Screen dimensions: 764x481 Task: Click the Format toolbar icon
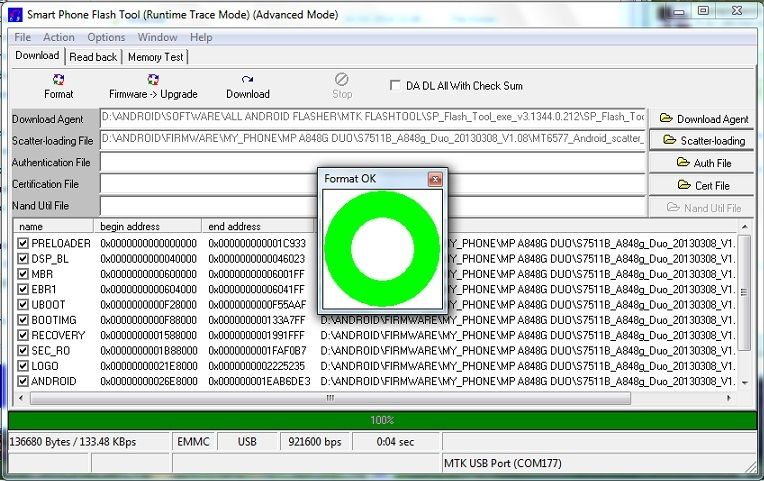pos(58,79)
